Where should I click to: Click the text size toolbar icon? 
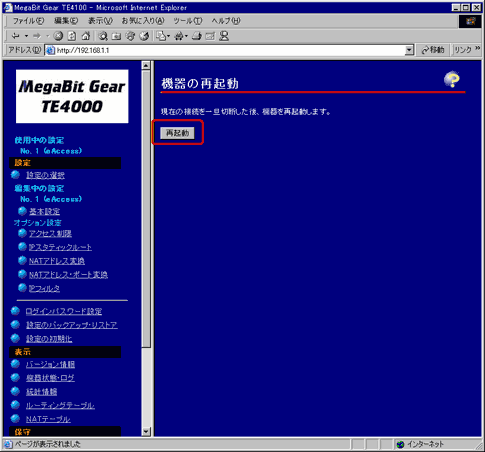click(x=179, y=36)
